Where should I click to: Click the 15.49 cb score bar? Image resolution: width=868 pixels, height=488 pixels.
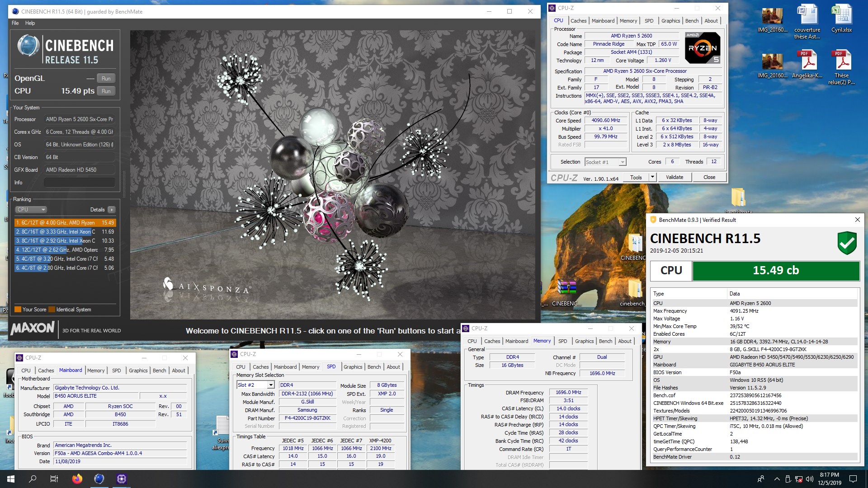776,271
